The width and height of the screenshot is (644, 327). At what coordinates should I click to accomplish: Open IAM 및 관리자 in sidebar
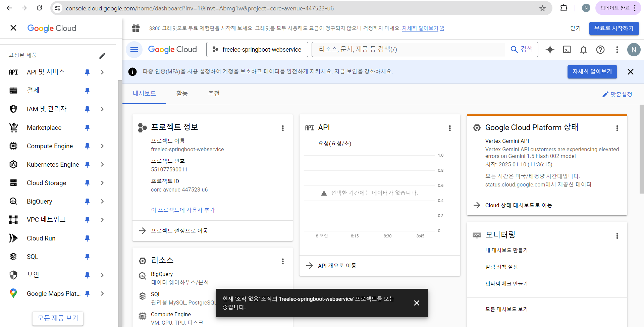(47, 109)
